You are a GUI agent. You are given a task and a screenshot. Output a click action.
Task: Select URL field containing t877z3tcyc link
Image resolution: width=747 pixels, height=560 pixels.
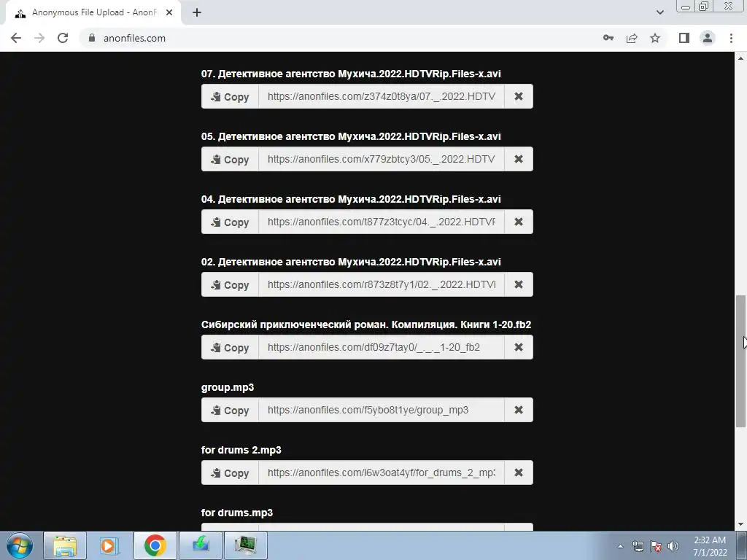pos(382,222)
